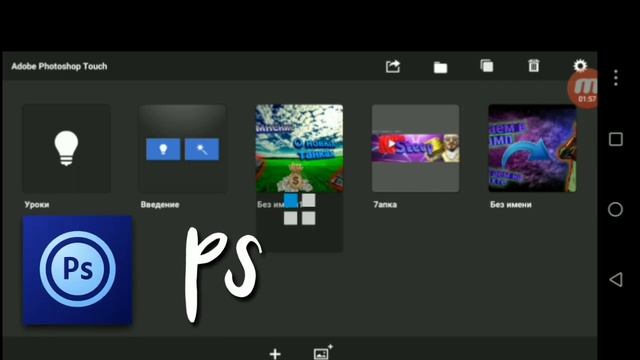Tap the share/export icon in toolbar
The image size is (640, 360).
(393, 66)
